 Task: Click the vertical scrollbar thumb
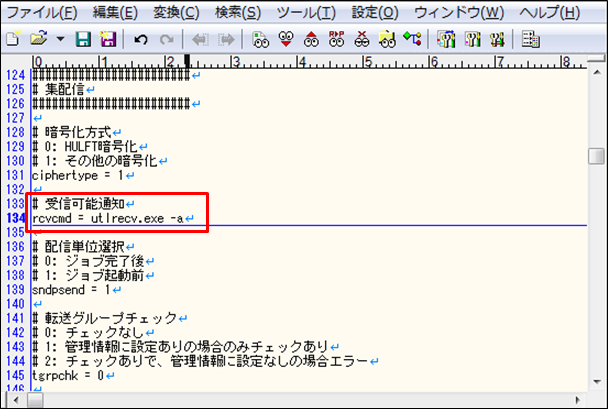(597, 157)
